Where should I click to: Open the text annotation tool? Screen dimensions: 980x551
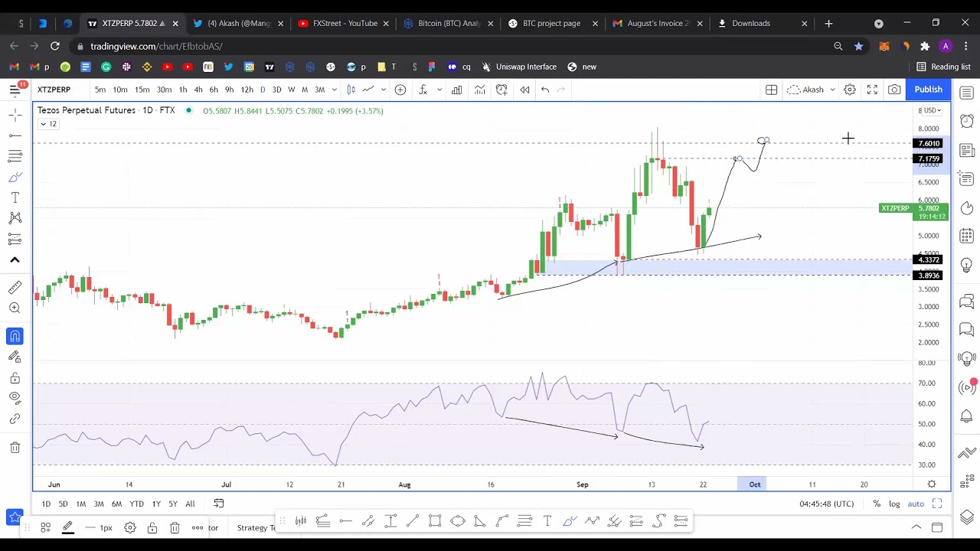click(15, 197)
